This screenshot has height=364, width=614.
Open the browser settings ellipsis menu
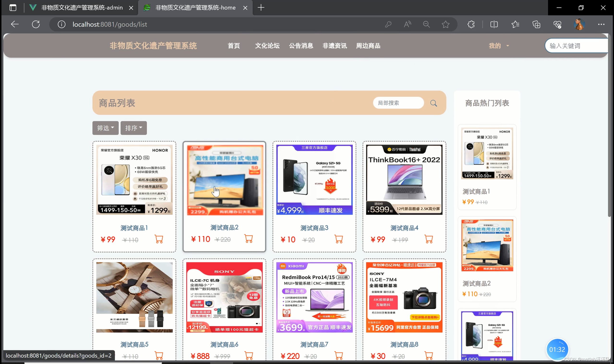601,24
